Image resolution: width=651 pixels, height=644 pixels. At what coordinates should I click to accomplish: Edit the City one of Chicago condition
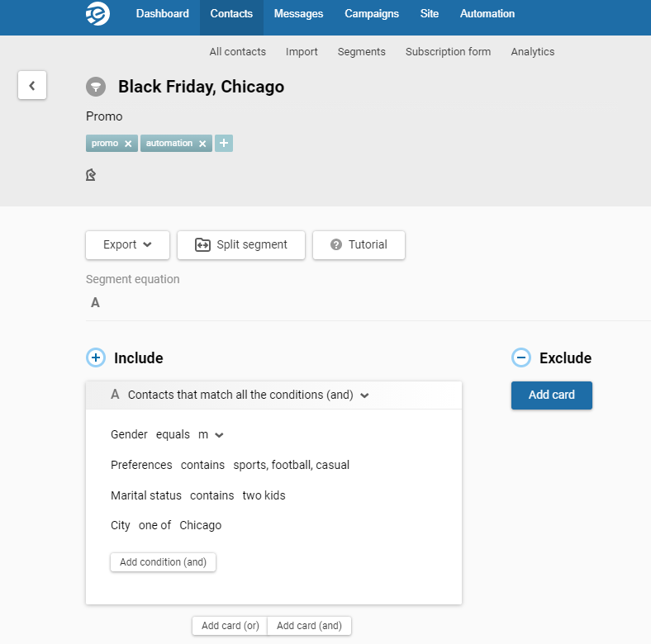click(x=166, y=525)
